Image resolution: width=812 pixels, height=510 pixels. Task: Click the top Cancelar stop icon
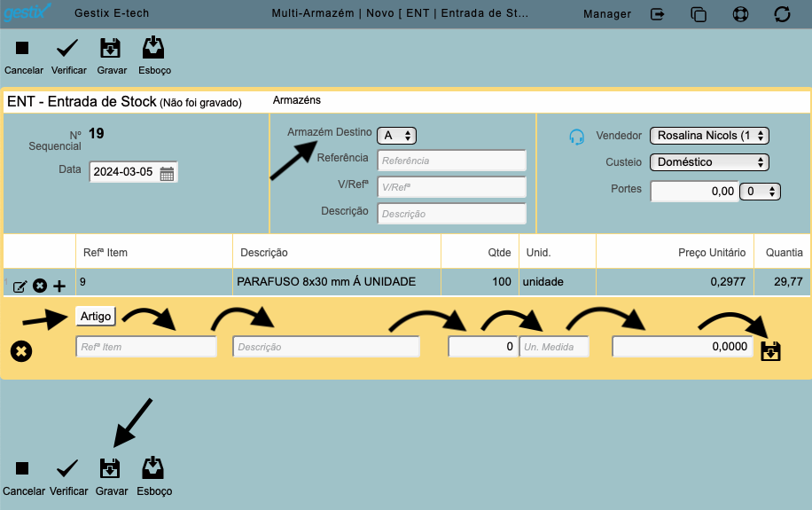22,48
